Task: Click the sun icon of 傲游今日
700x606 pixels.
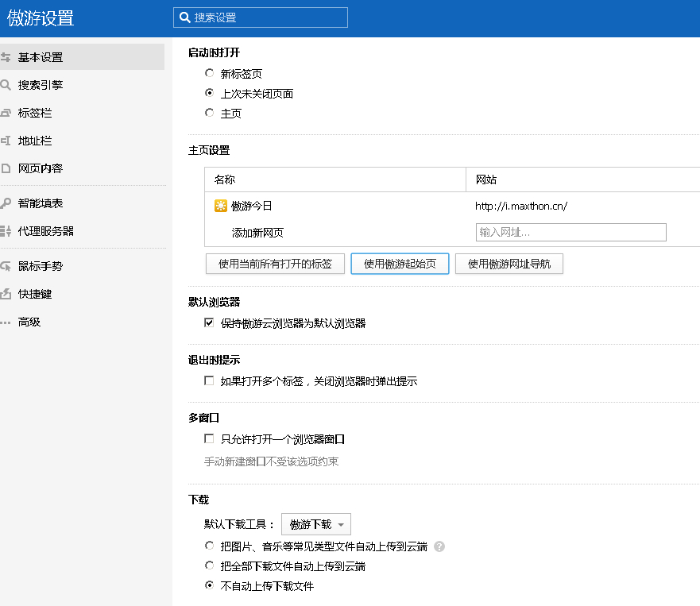Action: (x=221, y=206)
